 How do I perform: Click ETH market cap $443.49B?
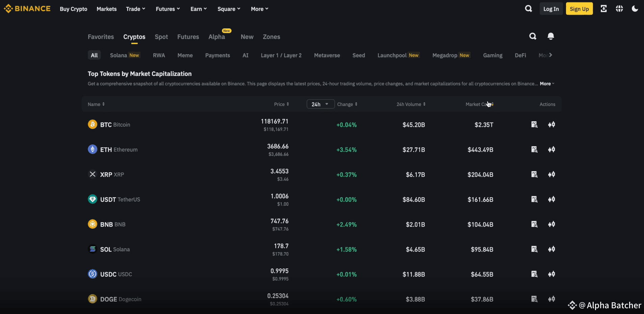point(480,150)
